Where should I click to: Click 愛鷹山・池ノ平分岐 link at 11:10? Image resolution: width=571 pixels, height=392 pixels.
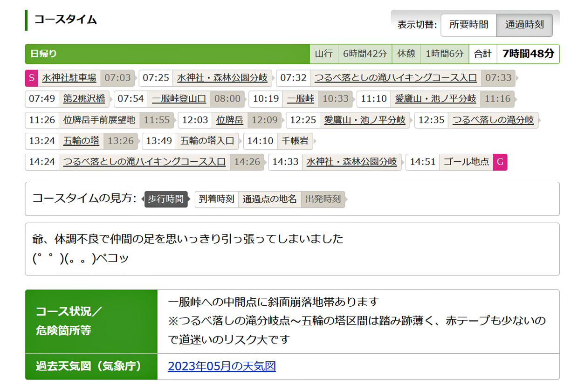pyautogui.click(x=435, y=99)
